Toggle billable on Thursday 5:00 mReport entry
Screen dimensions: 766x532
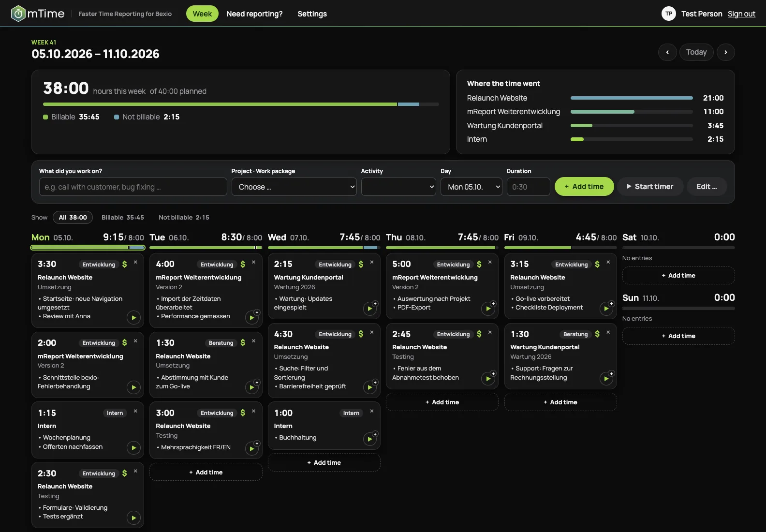[x=479, y=264]
